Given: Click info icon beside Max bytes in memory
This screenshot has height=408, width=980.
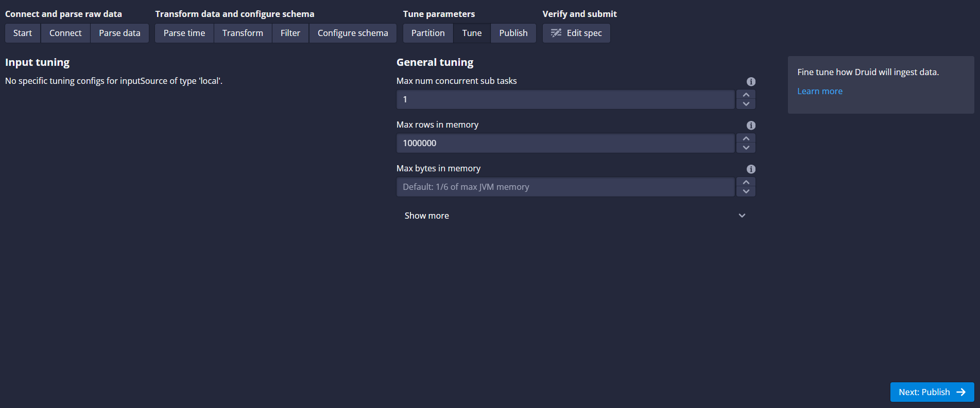Looking at the screenshot, I should coord(751,169).
